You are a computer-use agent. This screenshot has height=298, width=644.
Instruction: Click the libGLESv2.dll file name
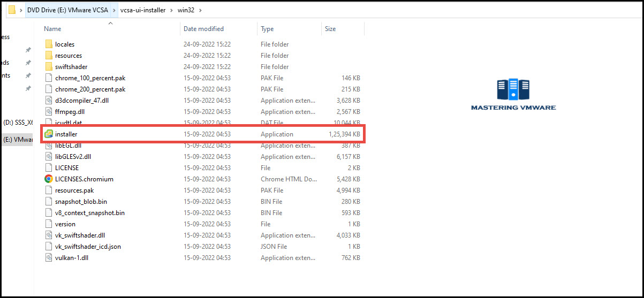click(73, 157)
